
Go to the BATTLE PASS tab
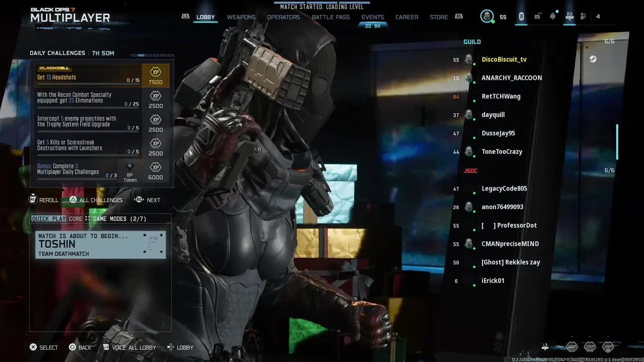click(331, 17)
